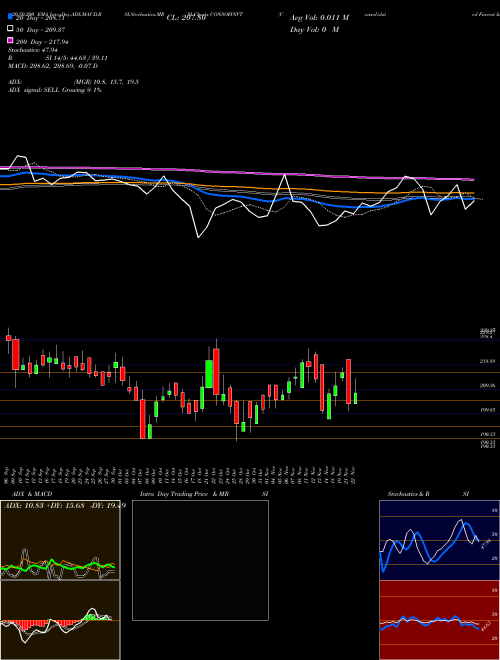Click the deep white price trough below EMAs
Viewport: 500px width, 660px height.
click(x=198, y=237)
